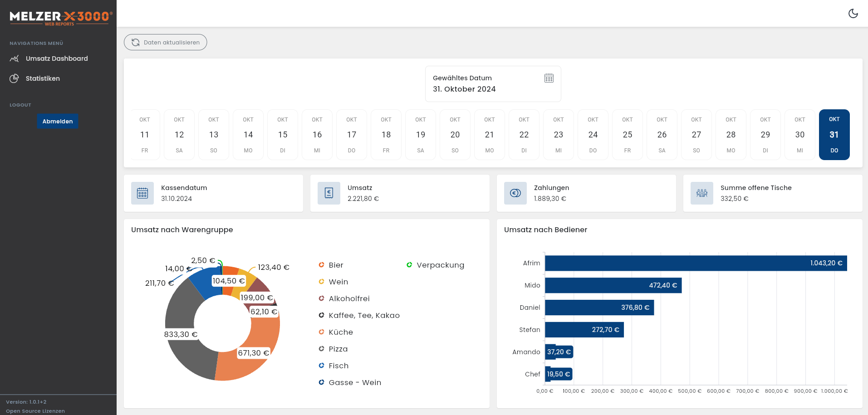The image size is (868, 415).
Task: Toggle dark mode with the moon icon
Action: click(853, 14)
